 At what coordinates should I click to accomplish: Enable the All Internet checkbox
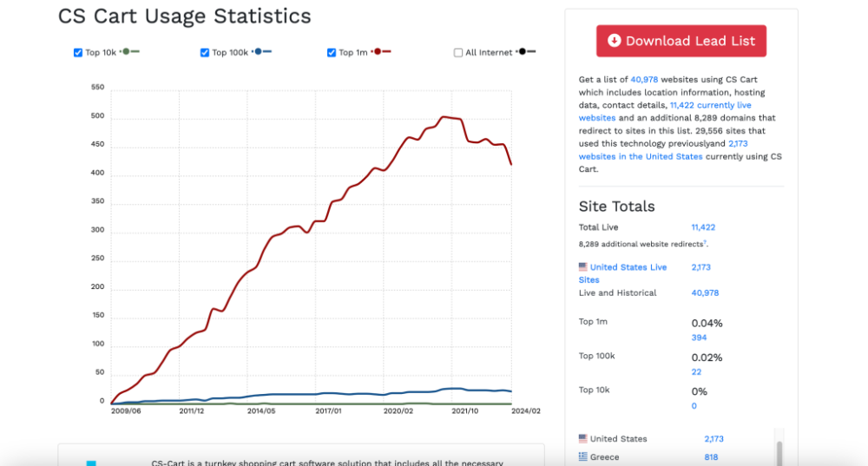458,53
